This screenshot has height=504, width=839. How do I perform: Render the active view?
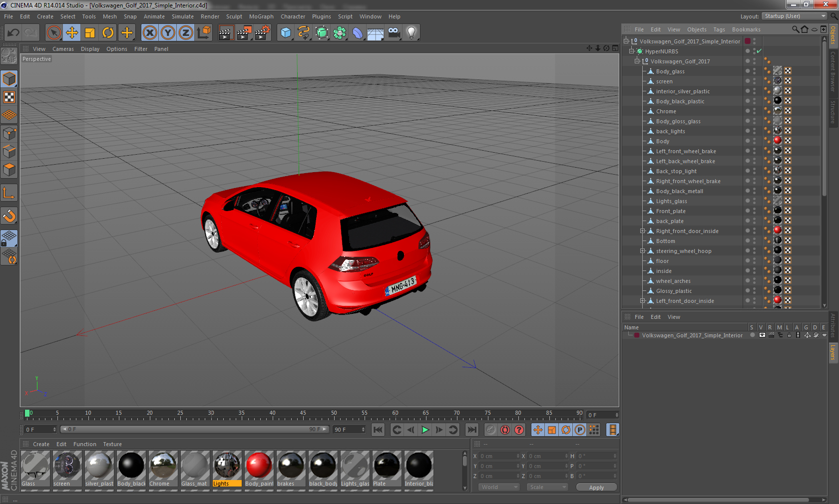[x=226, y=33]
